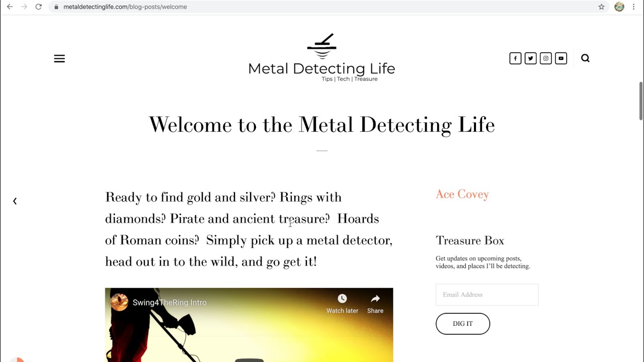Click the browser forward arrow
This screenshot has height=362, width=644.
pos(24,7)
